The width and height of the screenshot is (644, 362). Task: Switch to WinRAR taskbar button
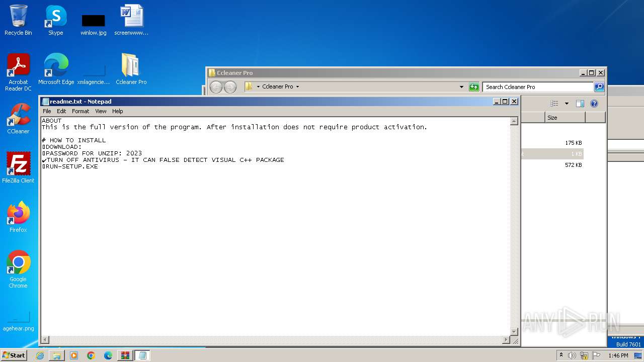[125, 355]
